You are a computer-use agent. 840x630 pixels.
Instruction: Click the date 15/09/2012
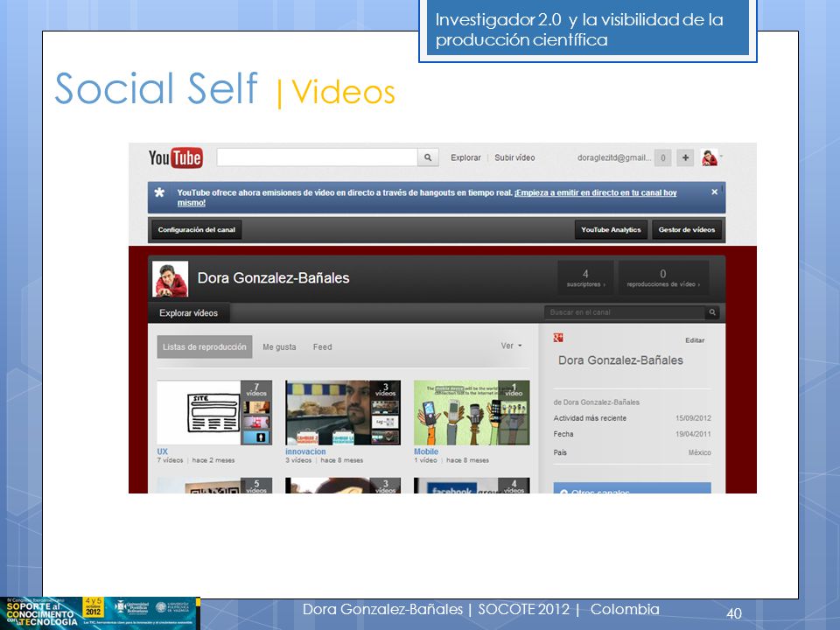pos(693,418)
